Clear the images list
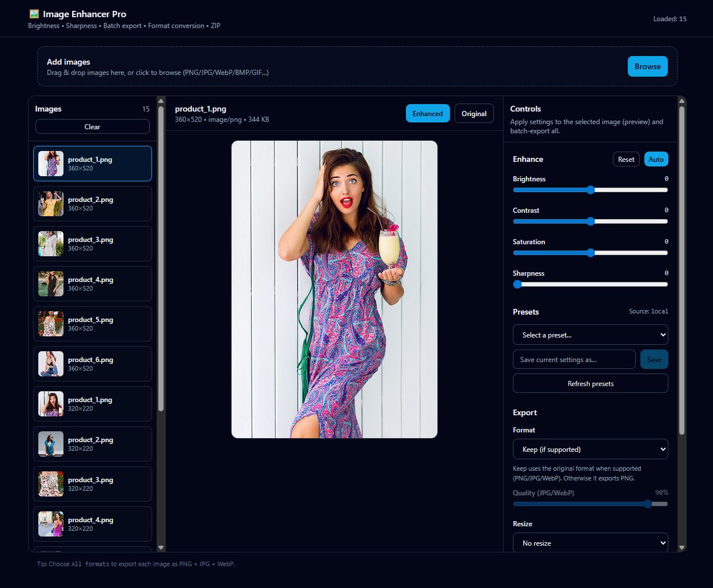 coord(93,126)
